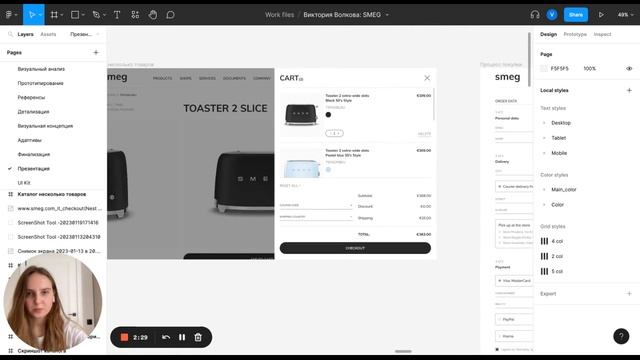The height and width of the screenshot is (360, 640).
Task: Select the www.smeg.com_it_checkout layer
Action: [x=60, y=209]
